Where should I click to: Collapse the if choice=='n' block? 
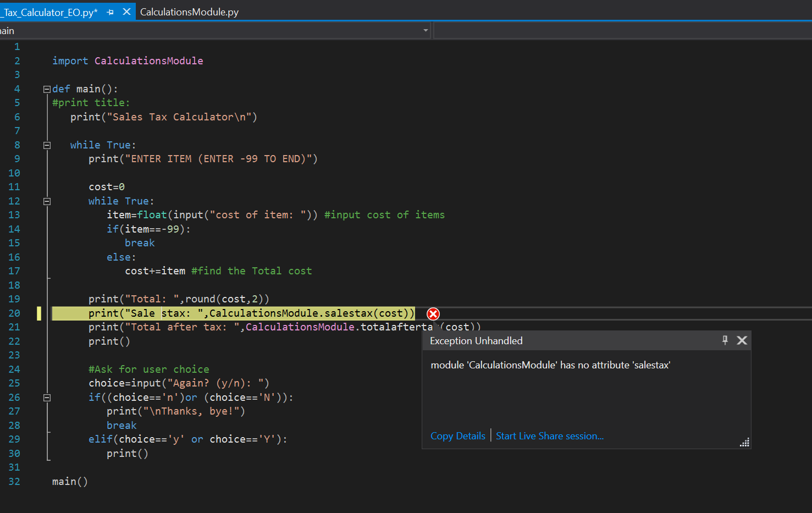click(47, 398)
